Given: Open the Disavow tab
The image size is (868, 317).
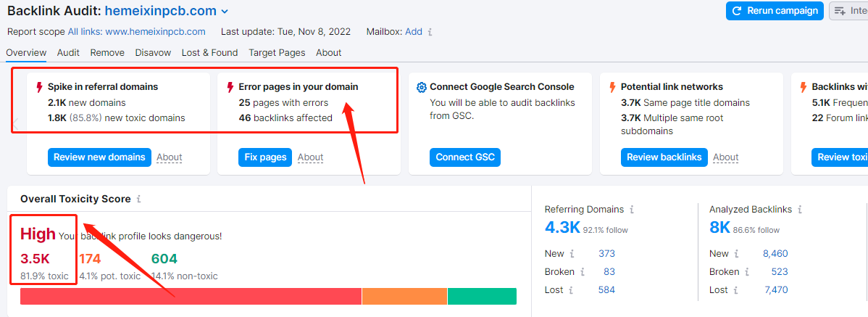Looking at the screenshot, I should click(153, 53).
